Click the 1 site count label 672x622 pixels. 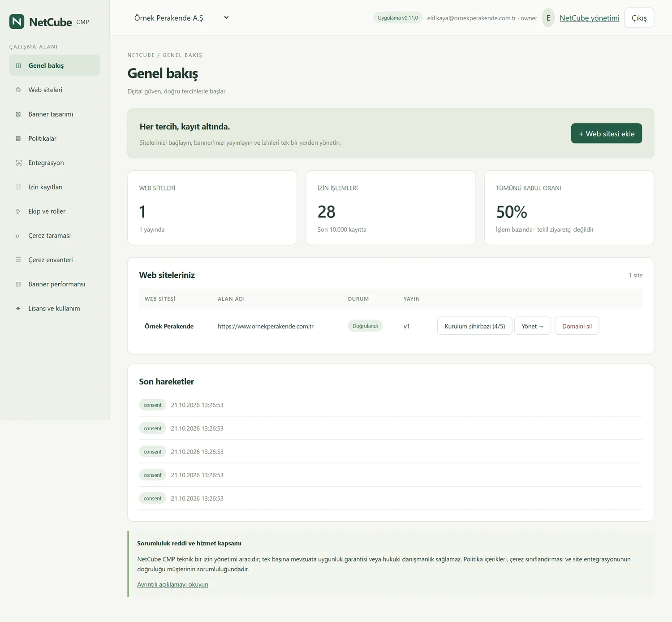point(635,275)
